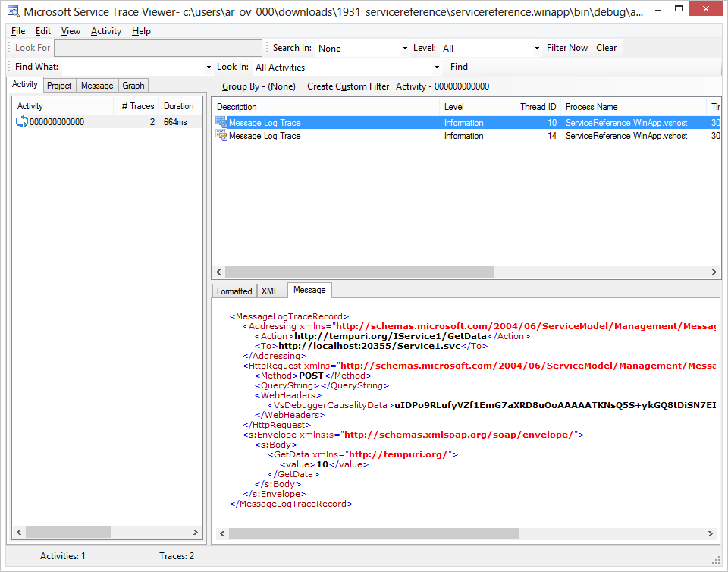Viewport: 728px width, 572px height.
Task: Select the Activity tab in the left pane
Action: click(25, 84)
